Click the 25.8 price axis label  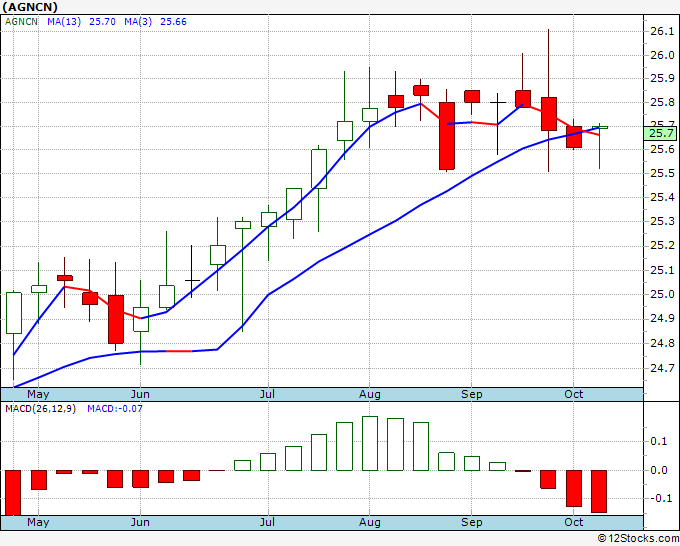(662, 102)
